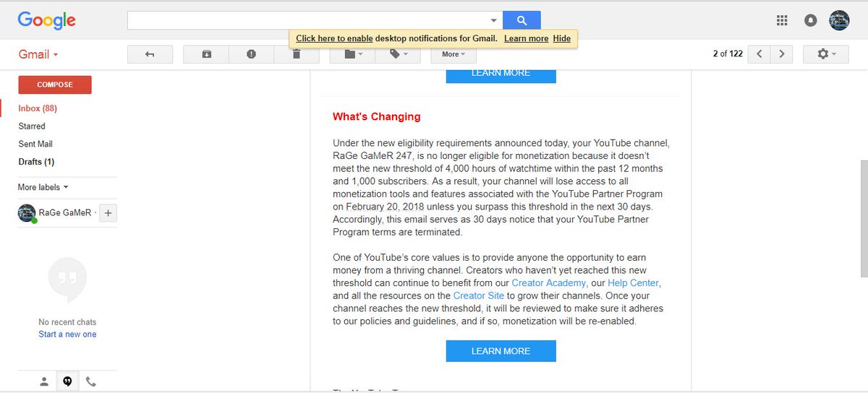Open the Creator Site link
The width and height of the screenshot is (868, 393).
[x=479, y=295]
